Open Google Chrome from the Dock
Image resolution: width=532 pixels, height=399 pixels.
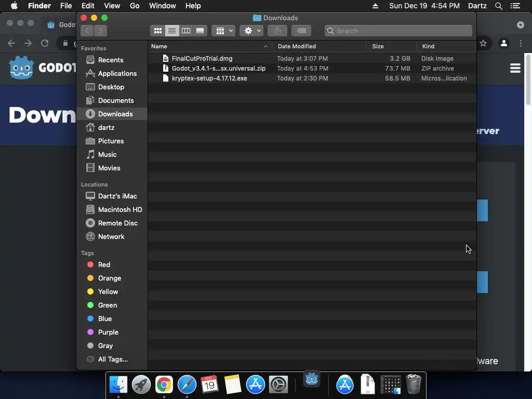click(x=164, y=384)
